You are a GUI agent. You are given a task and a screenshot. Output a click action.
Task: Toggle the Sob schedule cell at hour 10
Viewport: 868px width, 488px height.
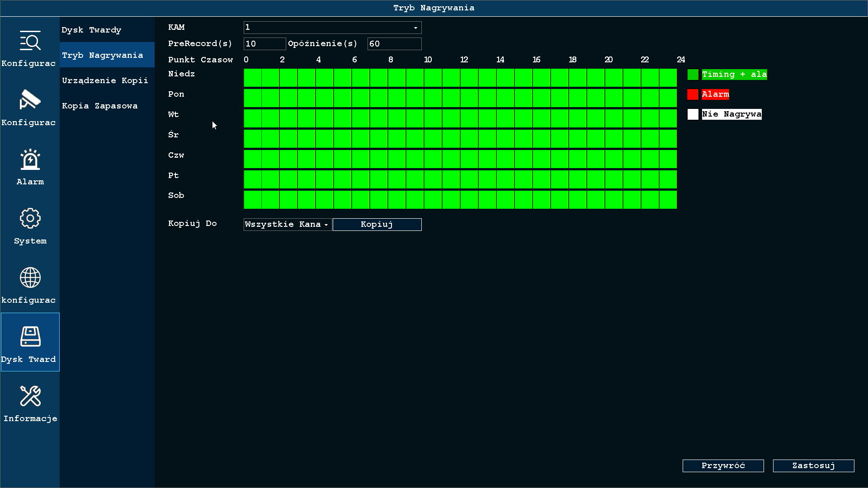(x=433, y=200)
